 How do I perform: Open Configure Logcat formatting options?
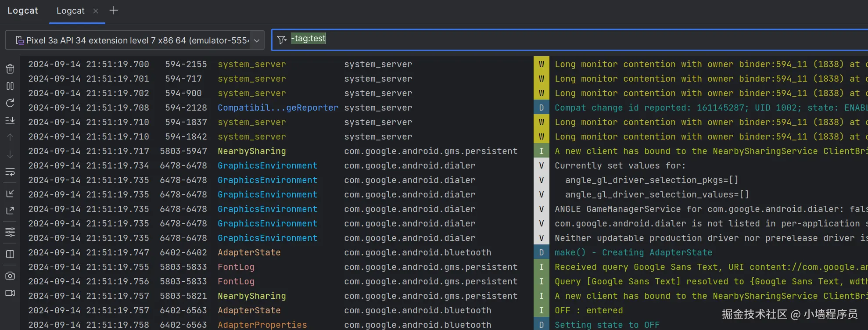click(x=10, y=232)
